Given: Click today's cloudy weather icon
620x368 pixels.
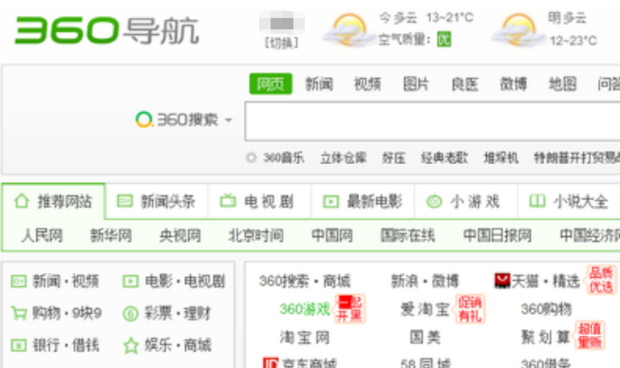Looking at the screenshot, I should point(348,30).
